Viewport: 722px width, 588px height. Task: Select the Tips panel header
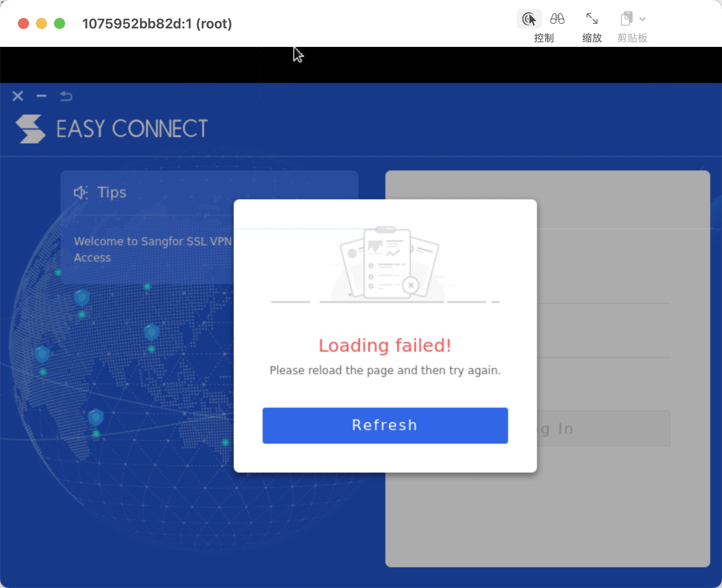point(111,192)
